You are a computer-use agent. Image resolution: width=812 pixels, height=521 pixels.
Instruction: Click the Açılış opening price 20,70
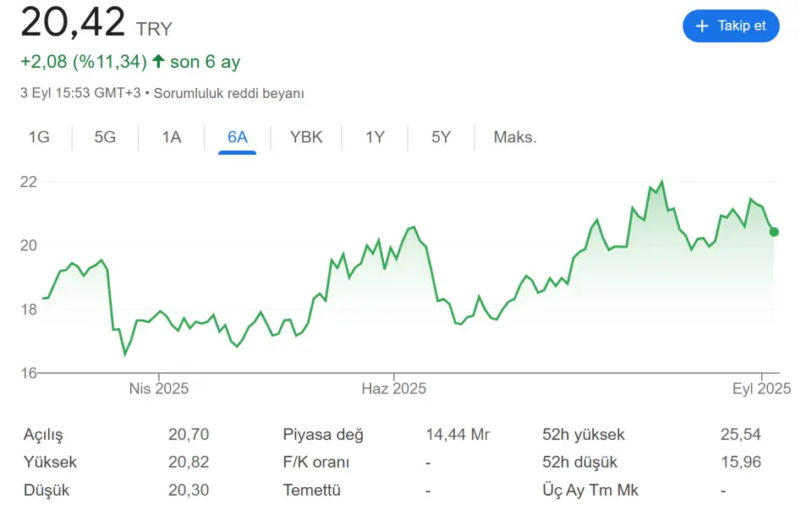(x=189, y=435)
